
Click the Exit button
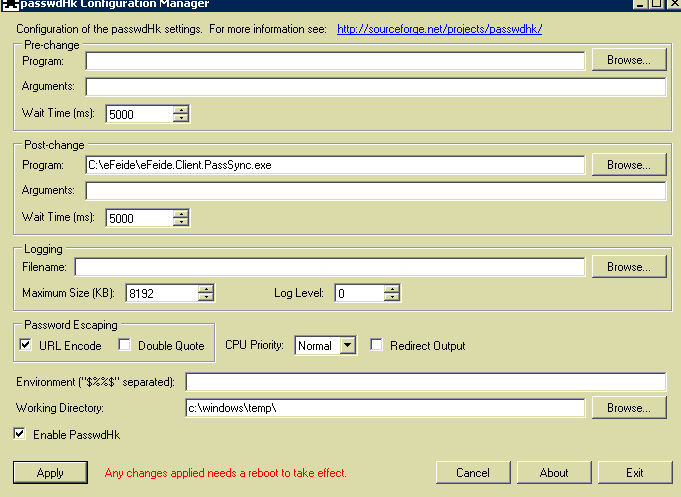[634, 473]
